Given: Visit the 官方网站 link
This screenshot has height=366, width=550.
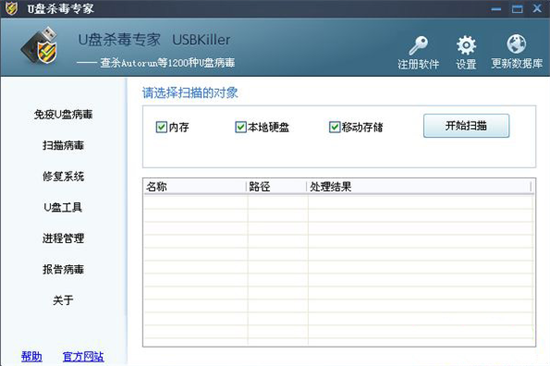Looking at the screenshot, I should pos(83,357).
